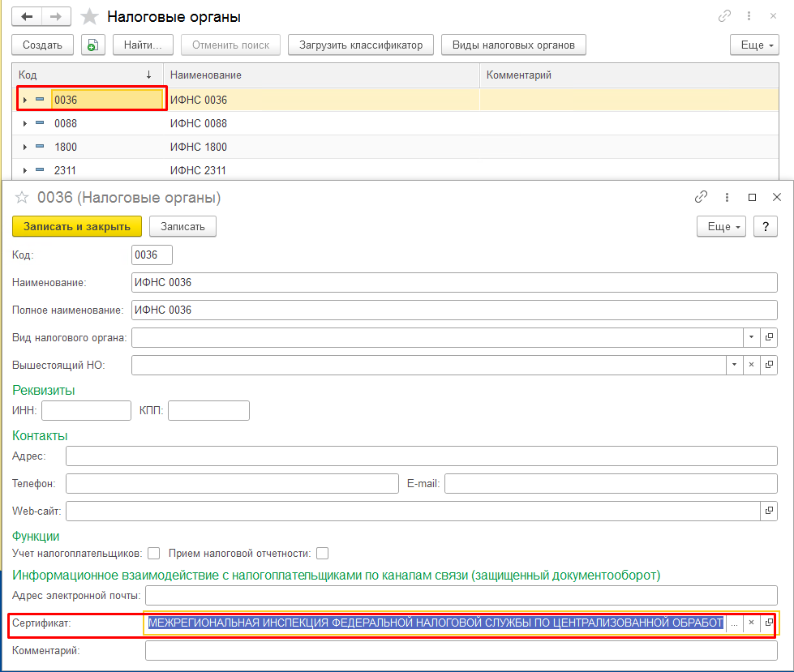Sort list by Код column header
The height and width of the screenshot is (672, 794).
[88, 75]
